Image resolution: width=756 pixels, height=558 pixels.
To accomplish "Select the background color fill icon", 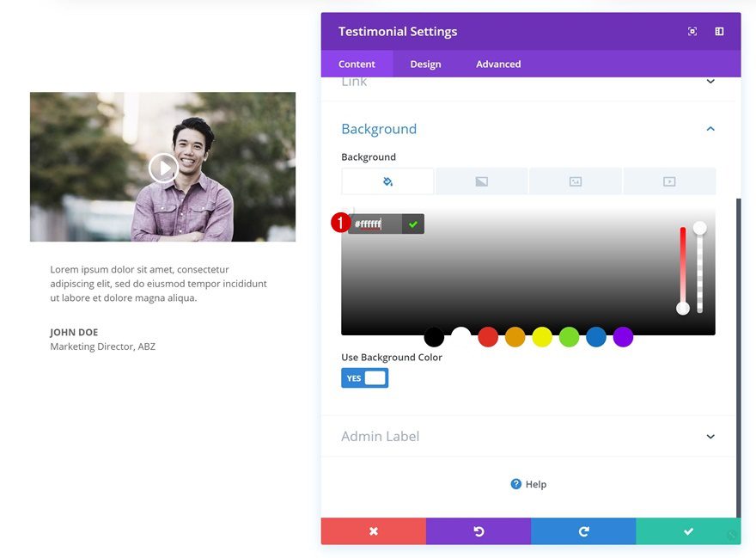I will (x=389, y=181).
